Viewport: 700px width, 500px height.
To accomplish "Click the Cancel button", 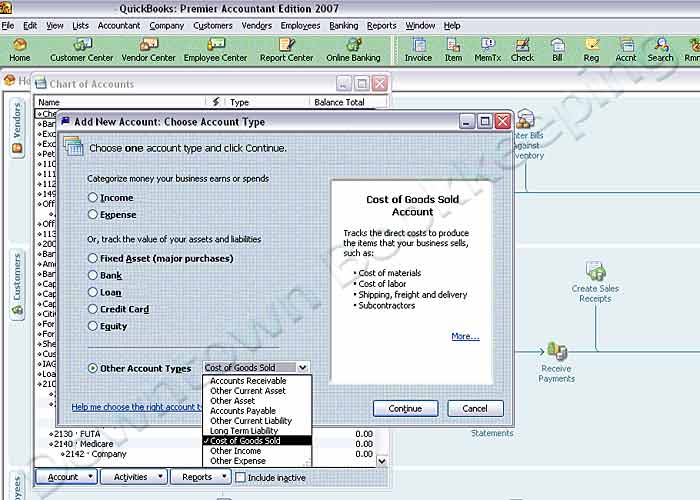I will (x=475, y=408).
